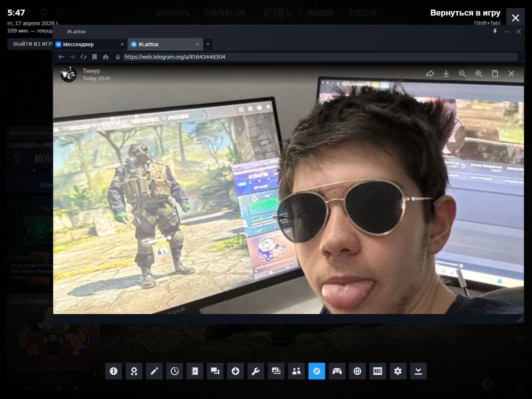This screenshot has width=532, height=399.
Task: Click Вернуться в игру
Action: tap(465, 13)
